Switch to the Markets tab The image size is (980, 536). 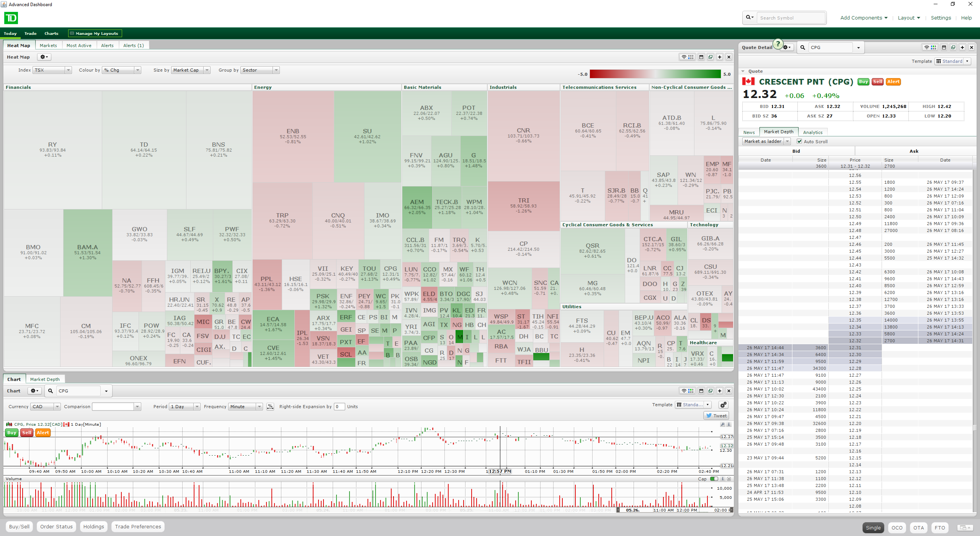pos(48,46)
